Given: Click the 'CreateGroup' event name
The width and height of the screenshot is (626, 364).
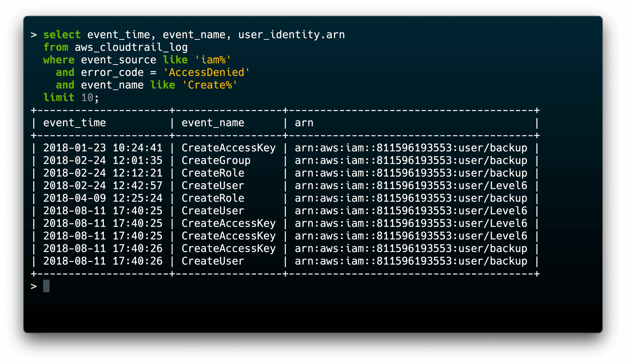Looking at the screenshot, I should tap(216, 160).
